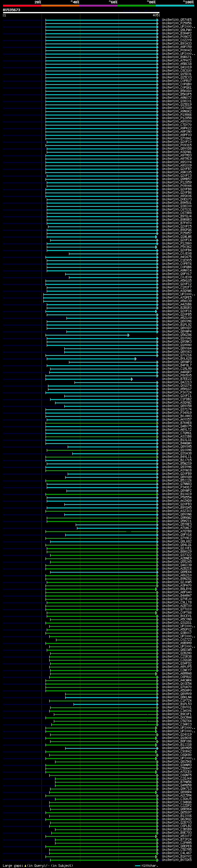This screenshot has width=197, height=868.
Task: Click the 405 end position on the query scale
Action: tap(155, 15)
